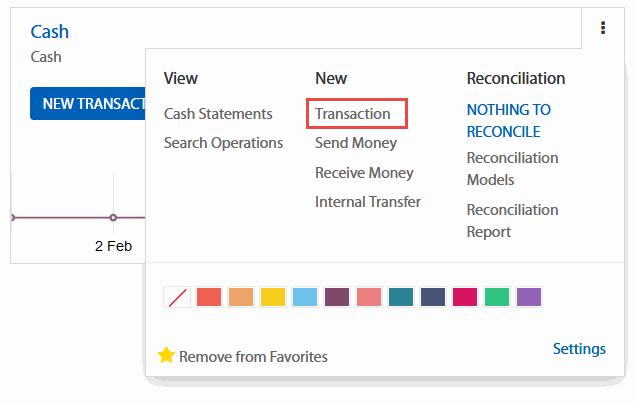The height and width of the screenshot is (405, 635).
Task: Open Reconciliation Models
Action: coord(512,169)
